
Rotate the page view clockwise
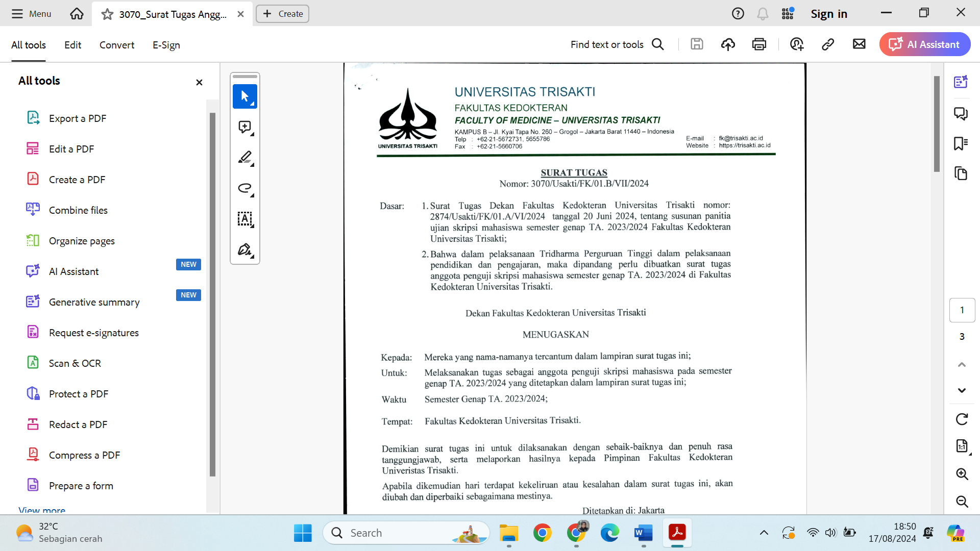point(962,419)
